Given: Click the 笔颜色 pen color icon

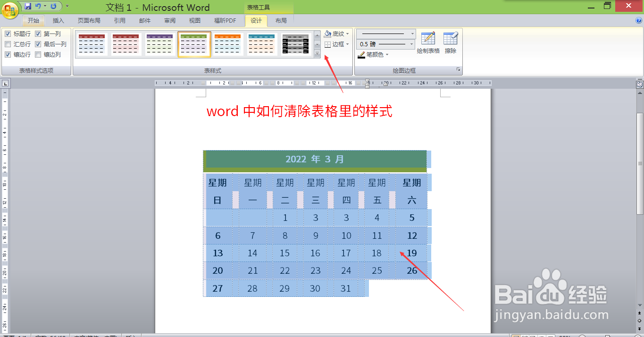Looking at the screenshot, I should click(x=361, y=55).
